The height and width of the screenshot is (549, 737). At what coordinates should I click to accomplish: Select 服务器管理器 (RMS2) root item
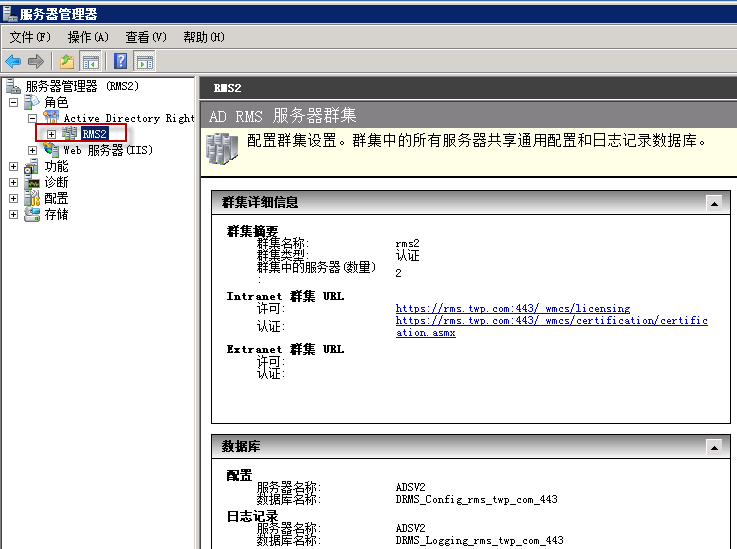pyautogui.click(x=82, y=86)
